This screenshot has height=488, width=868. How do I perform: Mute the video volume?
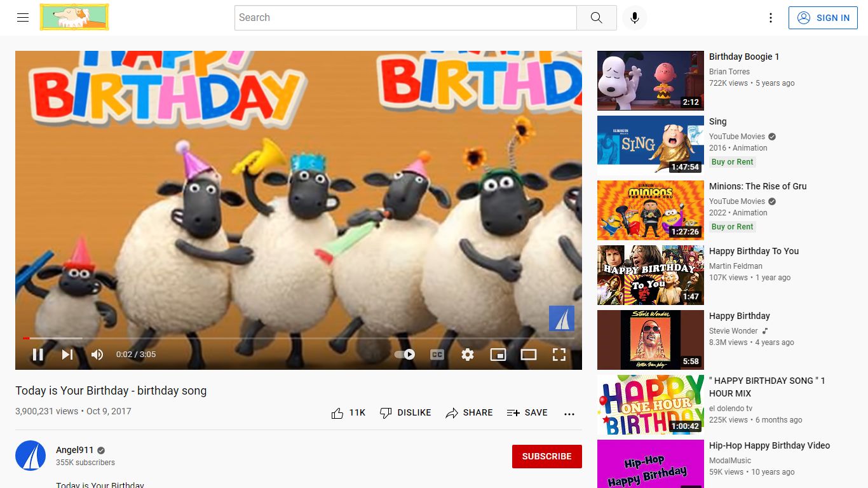point(97,355)
